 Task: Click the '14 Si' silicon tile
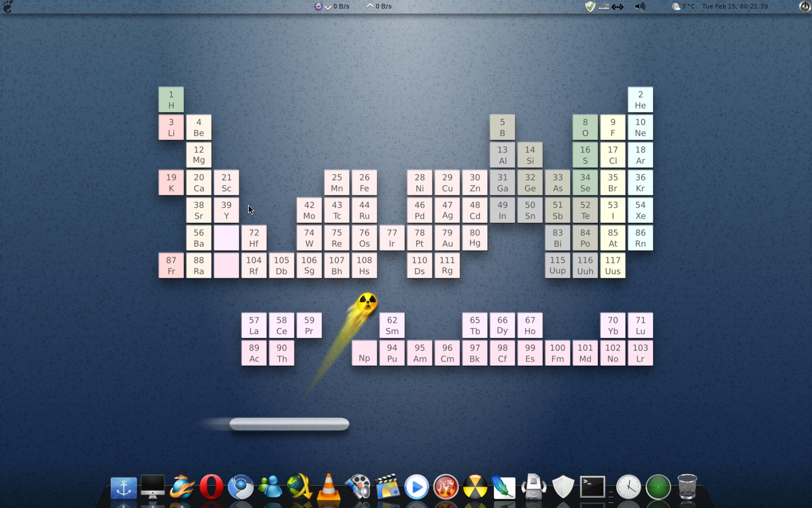530,155
